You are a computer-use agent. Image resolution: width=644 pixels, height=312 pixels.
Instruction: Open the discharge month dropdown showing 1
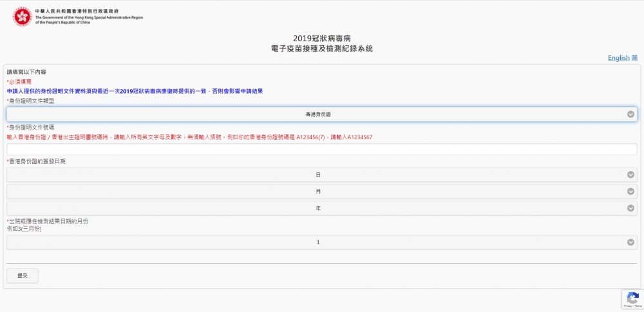pyautogui.click(x=321, y=242)
